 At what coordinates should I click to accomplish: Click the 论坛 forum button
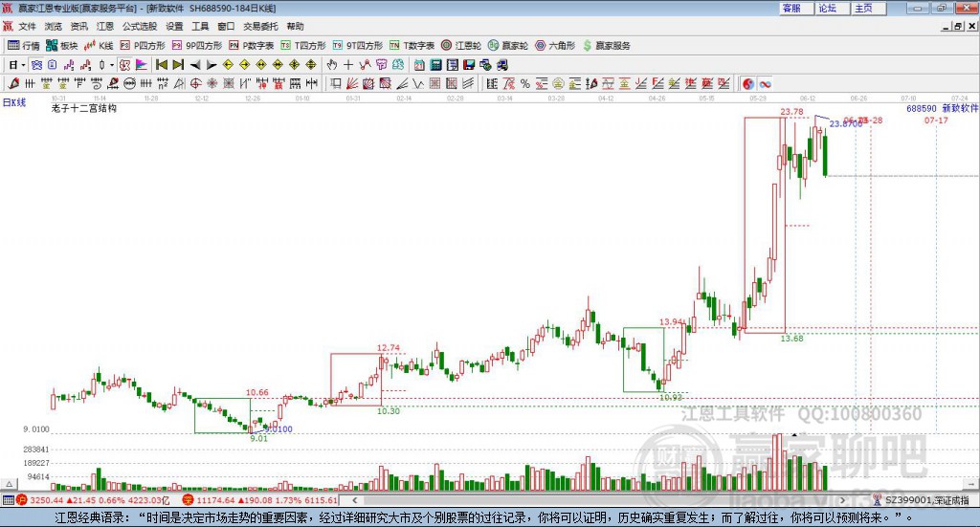coord(833,8)
